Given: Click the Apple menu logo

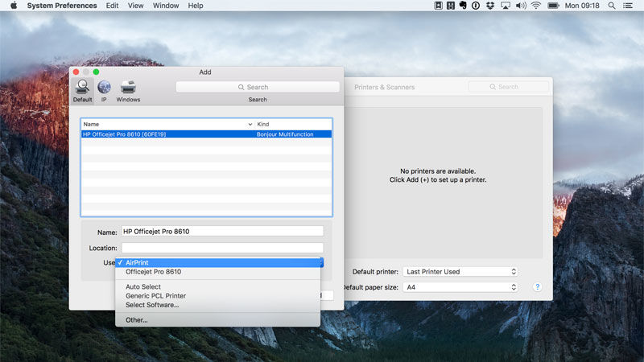Looking at the screenshot, I should [14, 6].
